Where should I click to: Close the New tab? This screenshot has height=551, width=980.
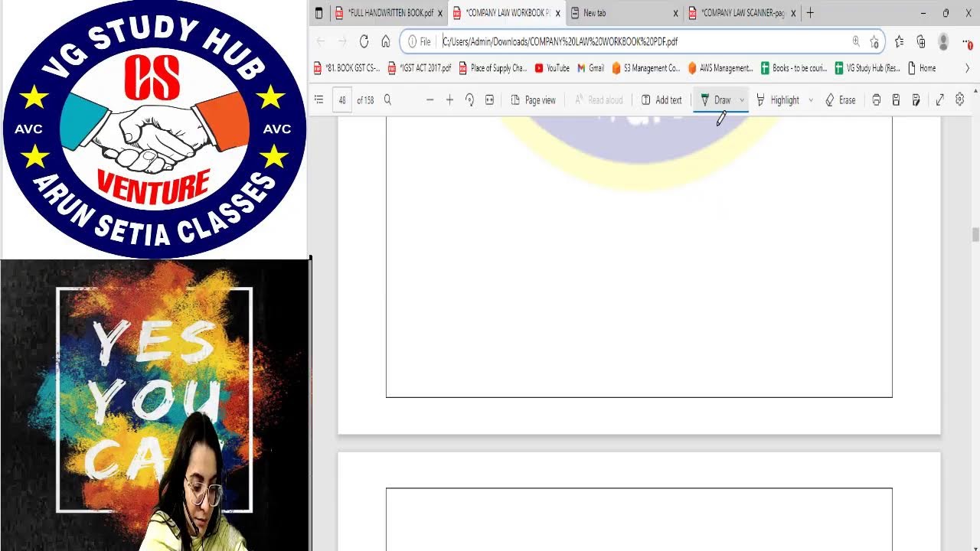click(x=675, y=13)
